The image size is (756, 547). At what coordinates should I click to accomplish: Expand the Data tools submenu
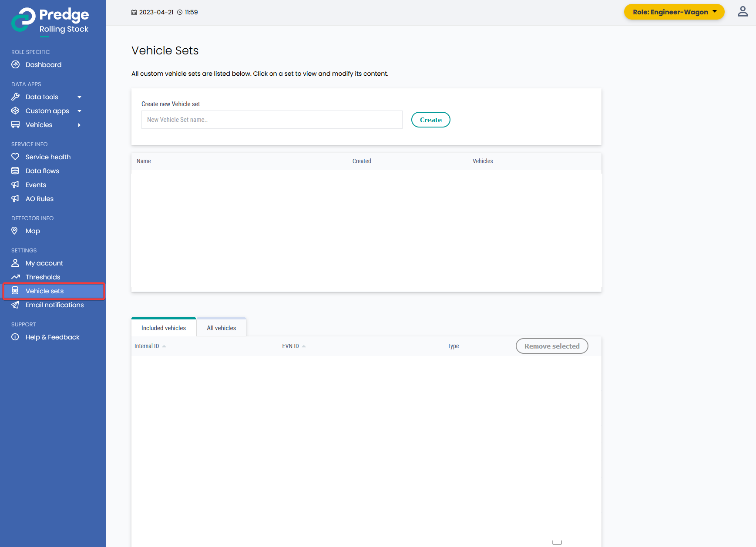[79, 97]
